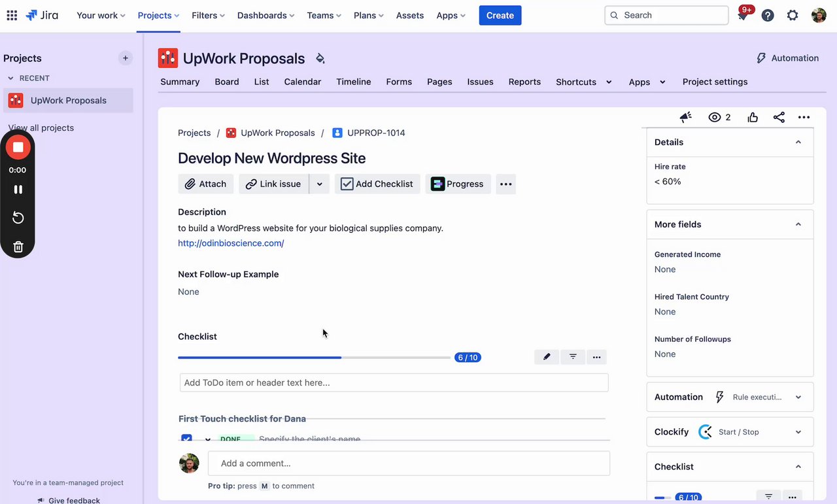Click the Progress button

pyautogui.click(x=458, y=184)
